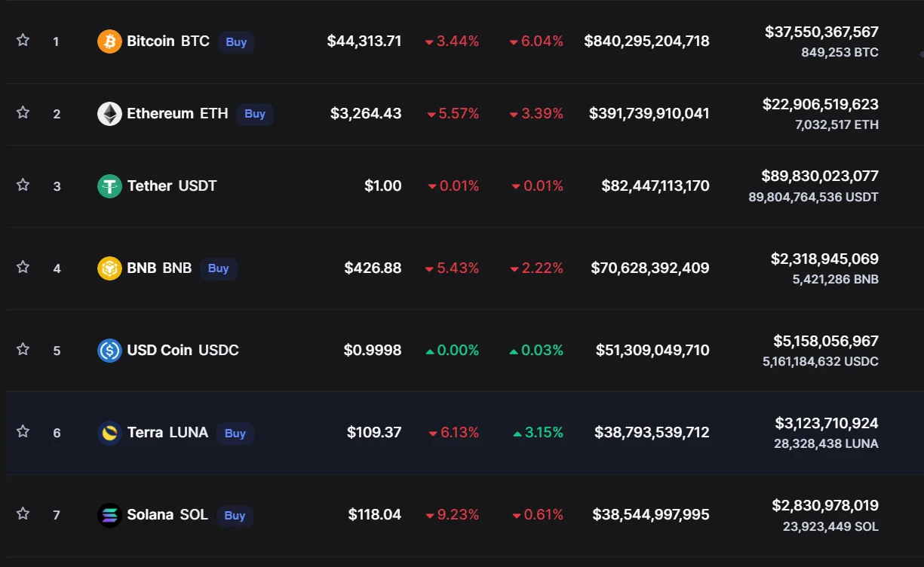Hit the Buy button for BNB
924x567 pixels.
219,268
